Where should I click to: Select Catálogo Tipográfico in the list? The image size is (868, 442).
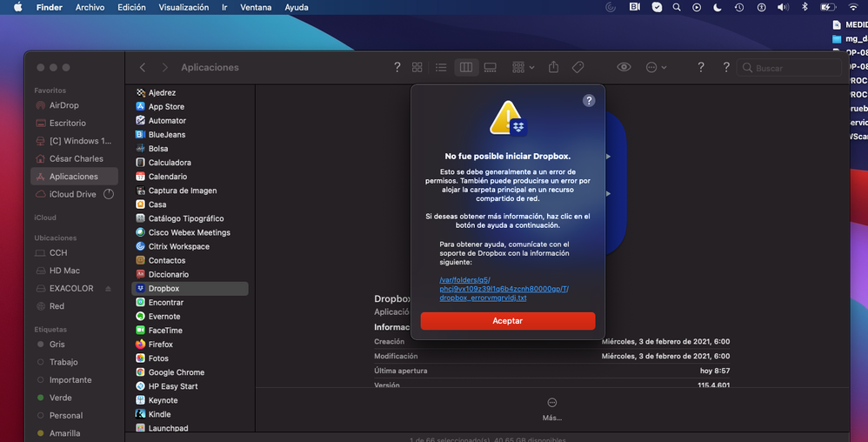point(190,218)
